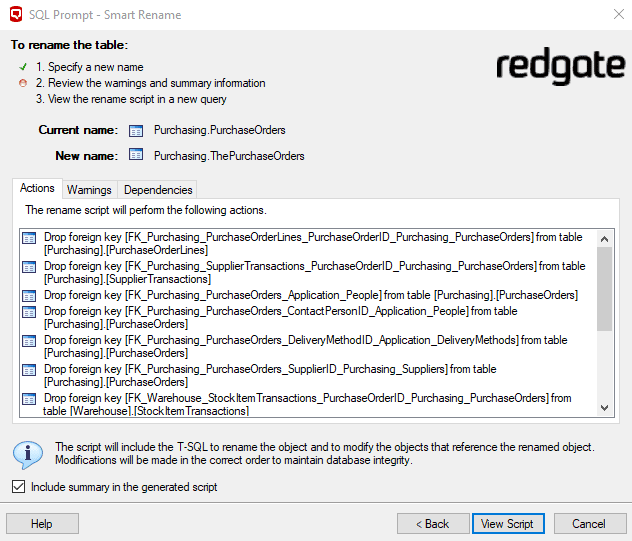Click table icon of StockItemTransactions foreign key action
Image resolution: width=632 pixels, height=541 pixels.
[x=29, y=399]
